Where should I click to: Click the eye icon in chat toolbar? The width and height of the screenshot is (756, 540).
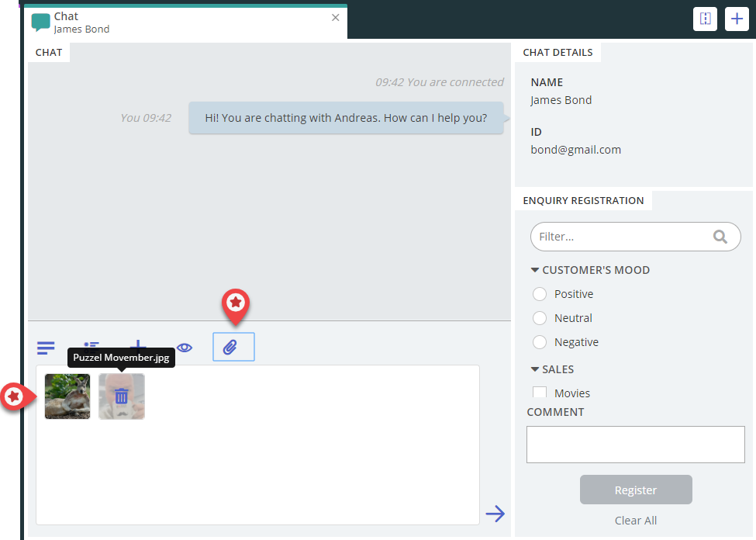pyautogui.click(x=185, y=348)
